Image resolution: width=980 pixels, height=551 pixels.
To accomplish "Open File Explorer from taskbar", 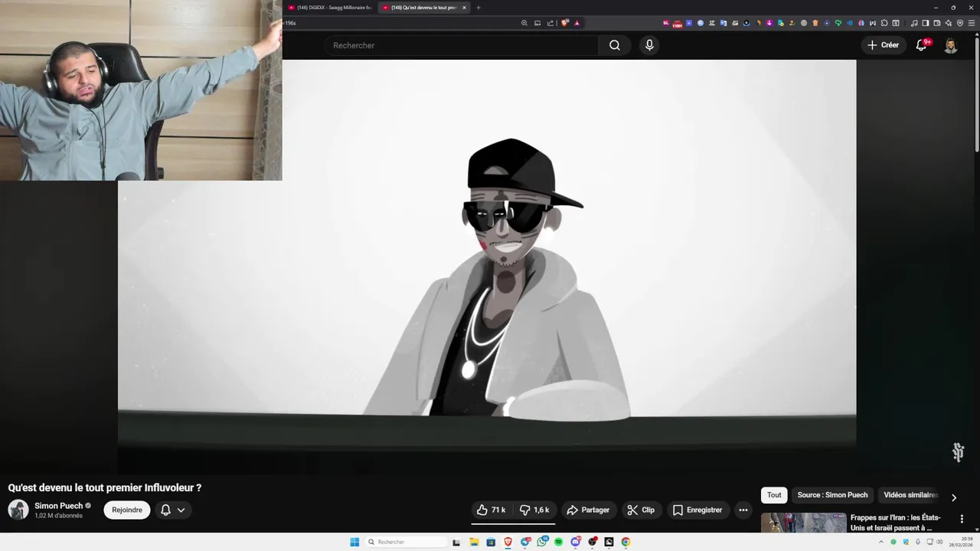I will 474,542.
